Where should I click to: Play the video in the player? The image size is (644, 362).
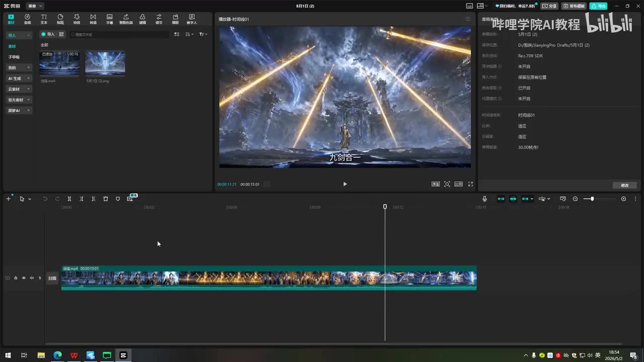pyautogui.click(x=345, y=184)
